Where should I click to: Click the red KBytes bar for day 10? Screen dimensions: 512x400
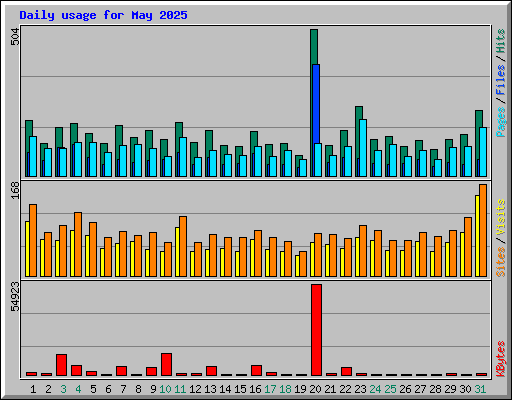click(x=166, y=364)
